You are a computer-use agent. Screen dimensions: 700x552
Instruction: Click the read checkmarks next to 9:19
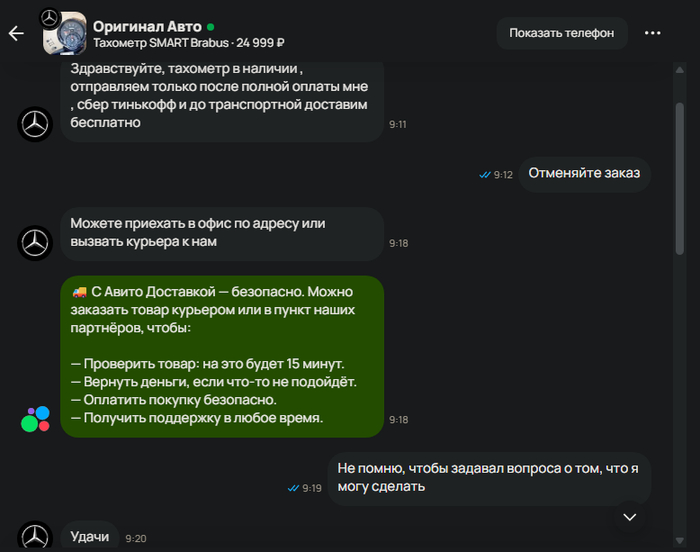(293, 488)
